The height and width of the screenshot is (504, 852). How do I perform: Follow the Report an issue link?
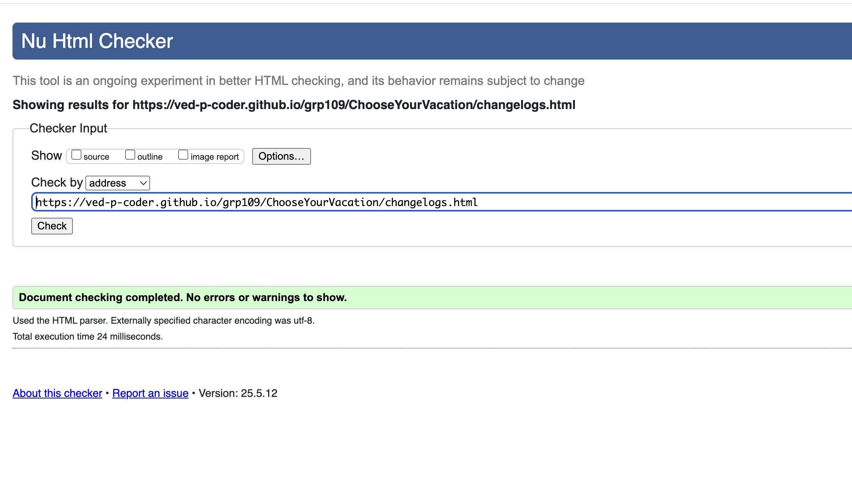coord(150,393)
